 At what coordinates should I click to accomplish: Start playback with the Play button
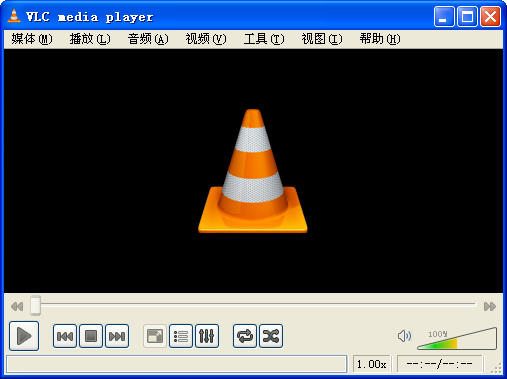click(x=24, y=336)
